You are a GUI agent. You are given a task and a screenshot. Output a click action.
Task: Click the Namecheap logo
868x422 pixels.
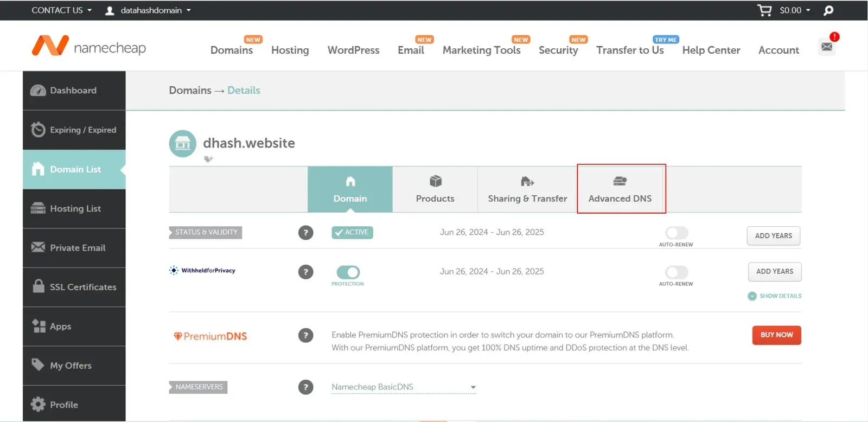click(x=88, y=46)
